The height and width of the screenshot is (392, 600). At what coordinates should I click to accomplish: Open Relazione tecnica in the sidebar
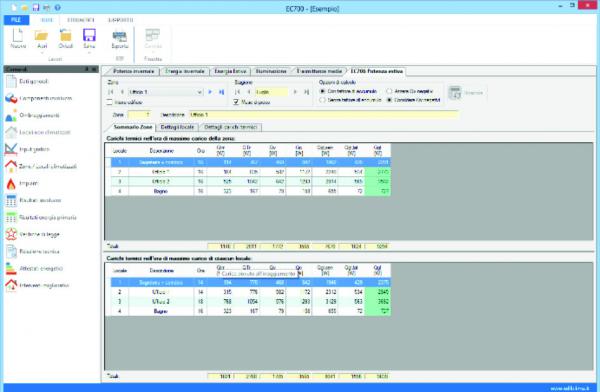(33, 252)
